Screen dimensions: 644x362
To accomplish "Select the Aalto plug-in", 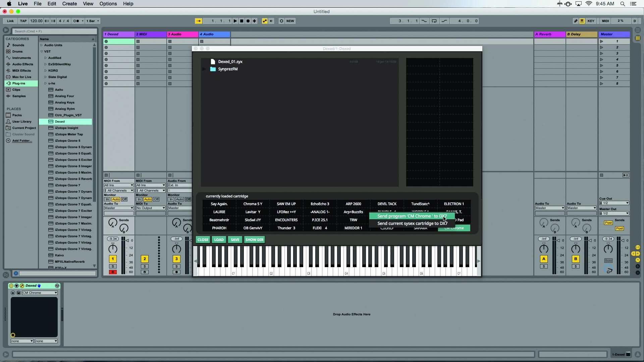I will tap(59, 89).
